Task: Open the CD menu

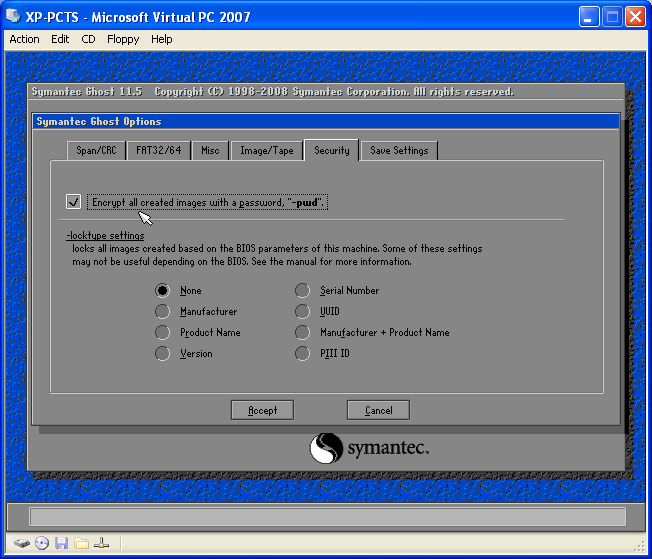Action: click(88, 39)
